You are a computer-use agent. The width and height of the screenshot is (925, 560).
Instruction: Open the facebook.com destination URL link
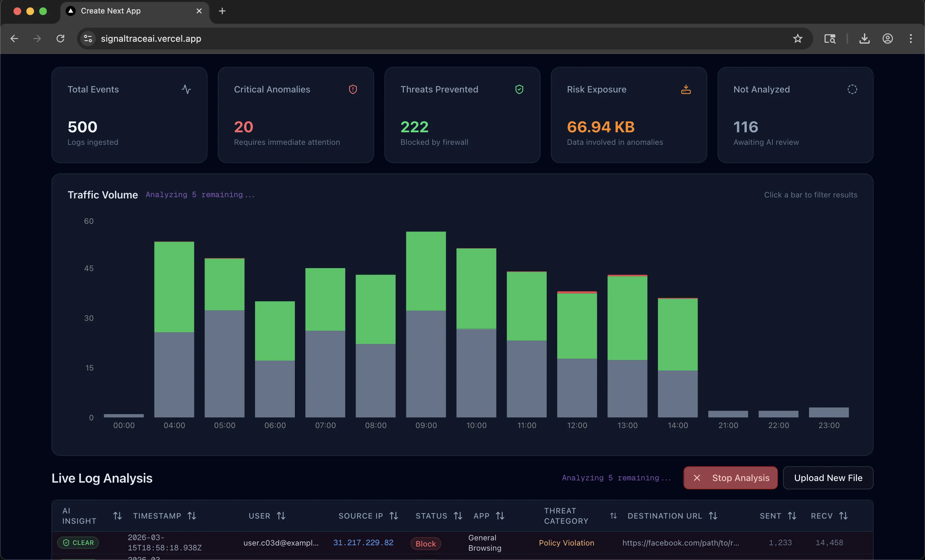click(681, 543)
